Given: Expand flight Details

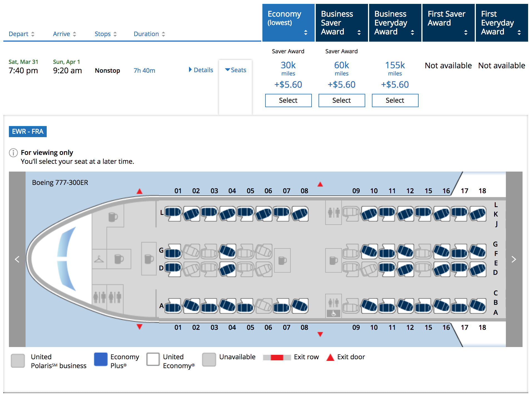Looking at the screenshot, I should click(x=201, y=70).
